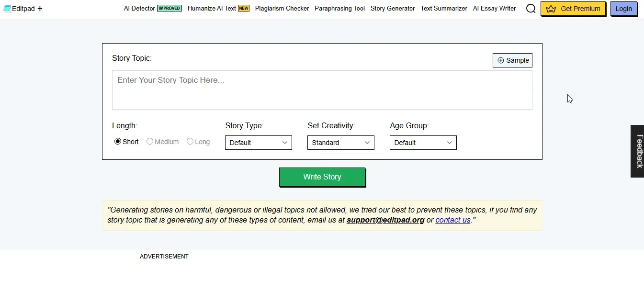644x291 pixels.
Task: Open the vertical Feedback tab
Action: [x=637, y=151]
